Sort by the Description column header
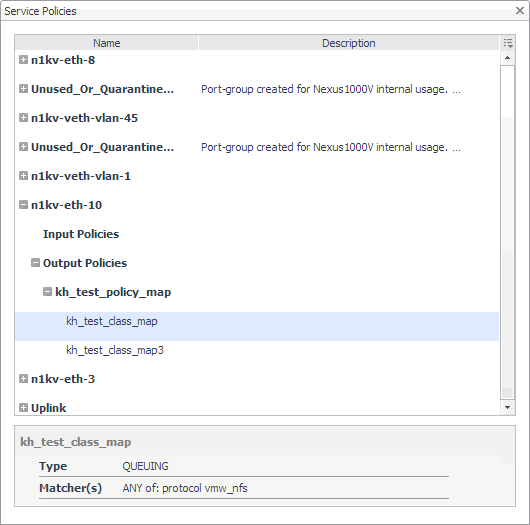 click(x=348, y=43)
